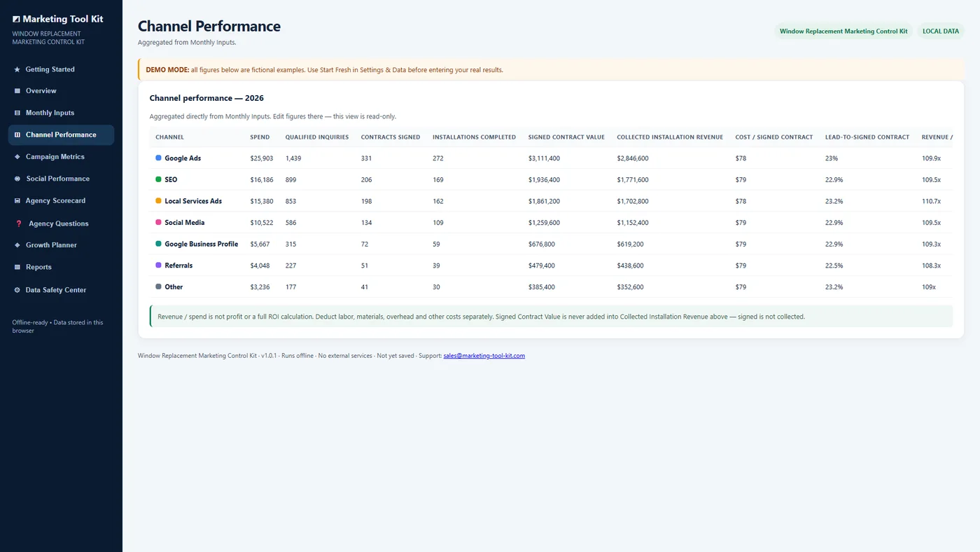Click the Growth Planner diamond icon
980x552 pixels.
coord(17,245)
